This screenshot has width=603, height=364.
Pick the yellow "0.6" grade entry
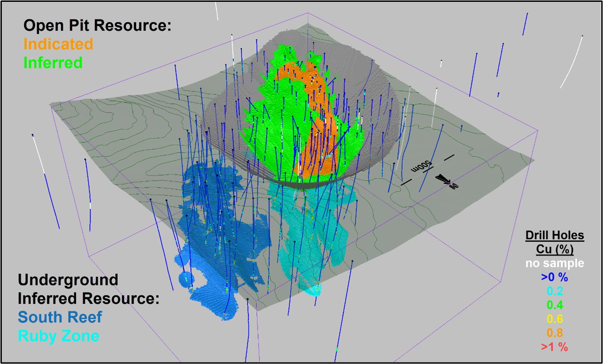554,319
